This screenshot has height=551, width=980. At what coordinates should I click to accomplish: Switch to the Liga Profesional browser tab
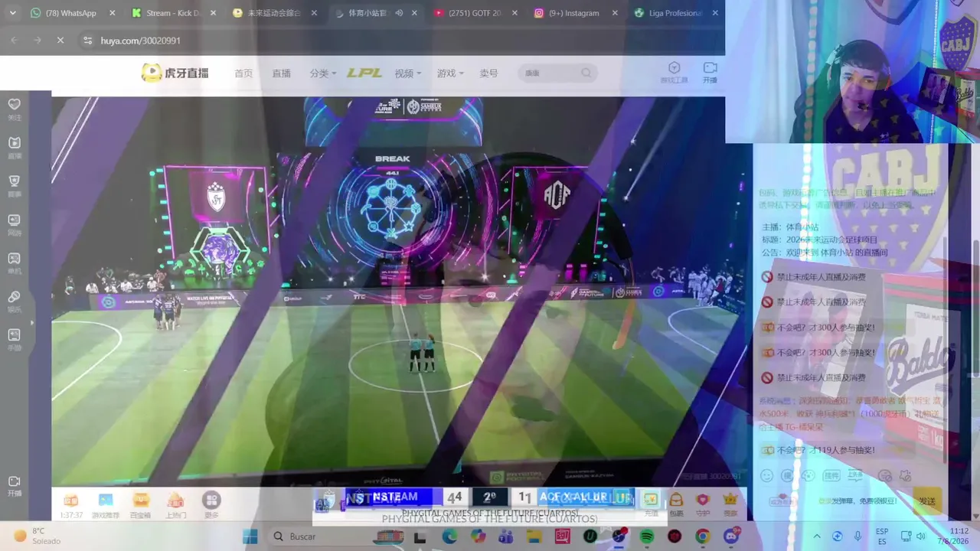tap(677, 13)
